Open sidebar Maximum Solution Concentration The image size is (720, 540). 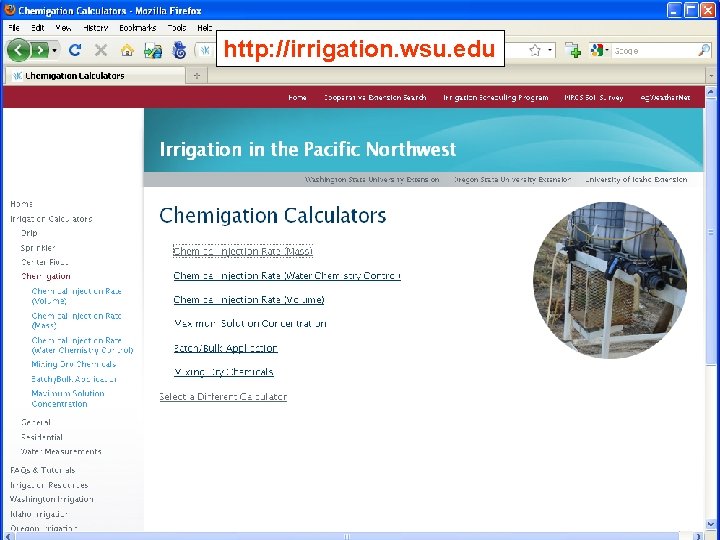click(68, 399)
